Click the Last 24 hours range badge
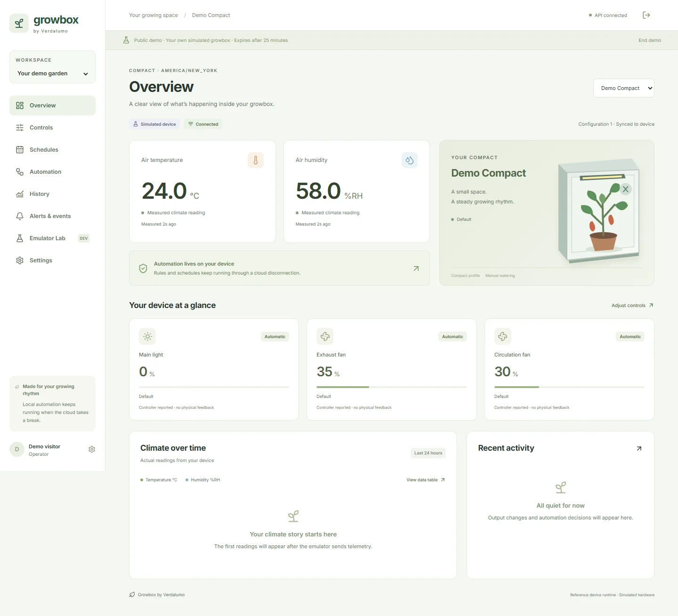Screen dimensions: 678x616 coord(428,453)
